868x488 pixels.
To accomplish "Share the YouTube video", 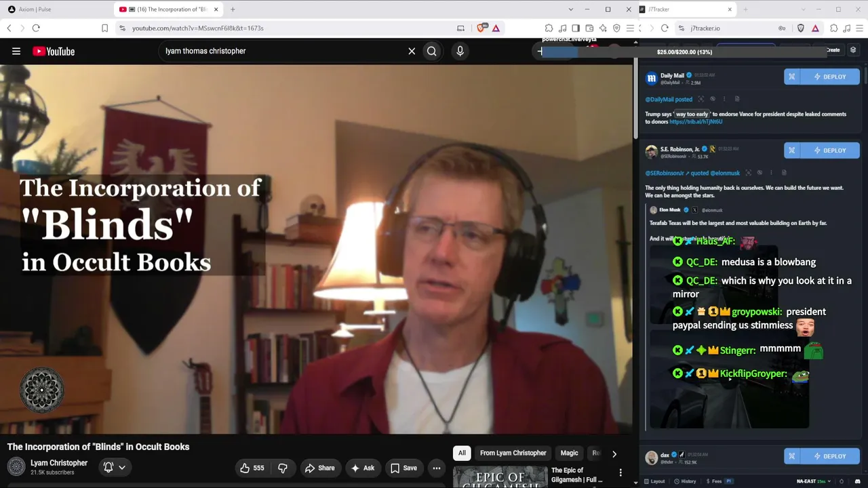I will click(320, 468).
